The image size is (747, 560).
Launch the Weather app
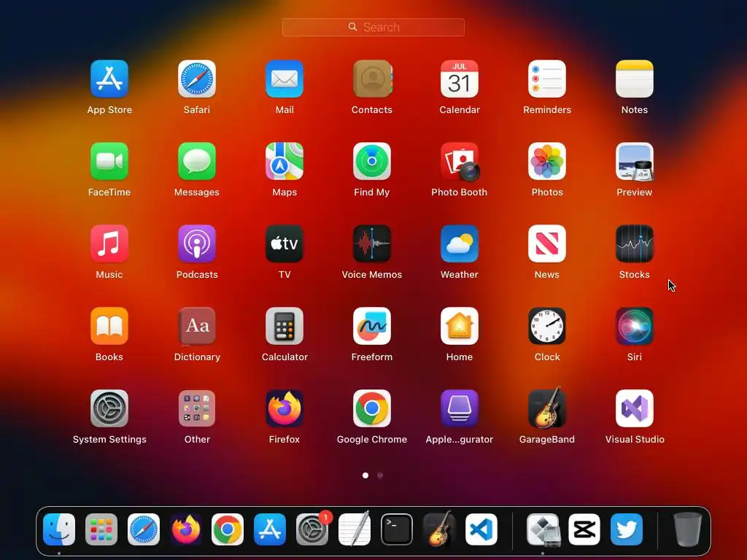[x=460, y=244]
